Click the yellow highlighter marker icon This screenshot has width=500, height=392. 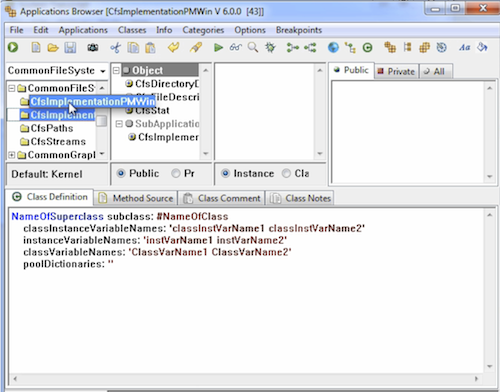coord(196,47)
